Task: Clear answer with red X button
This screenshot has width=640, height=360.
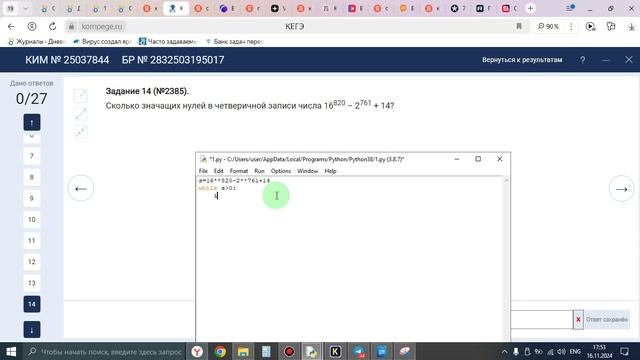Action: tap(578, 320)
